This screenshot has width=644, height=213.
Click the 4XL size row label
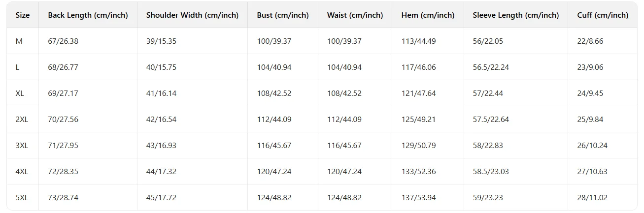click(x=22, y=172)
